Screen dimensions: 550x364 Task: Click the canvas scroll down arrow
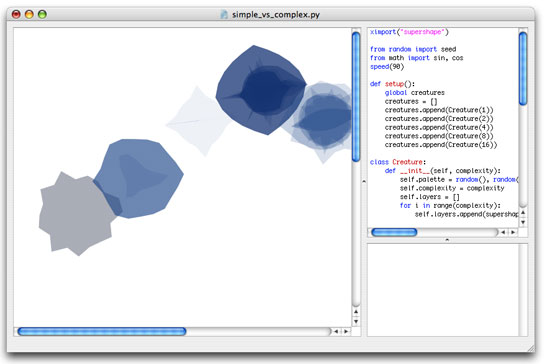pos(356,321)
